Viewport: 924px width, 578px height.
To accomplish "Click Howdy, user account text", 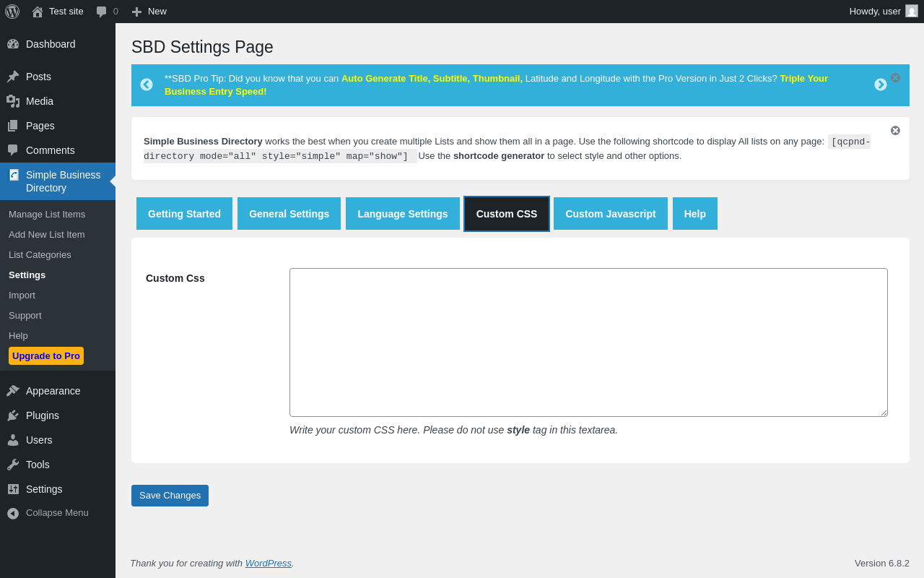I will 875,12.
